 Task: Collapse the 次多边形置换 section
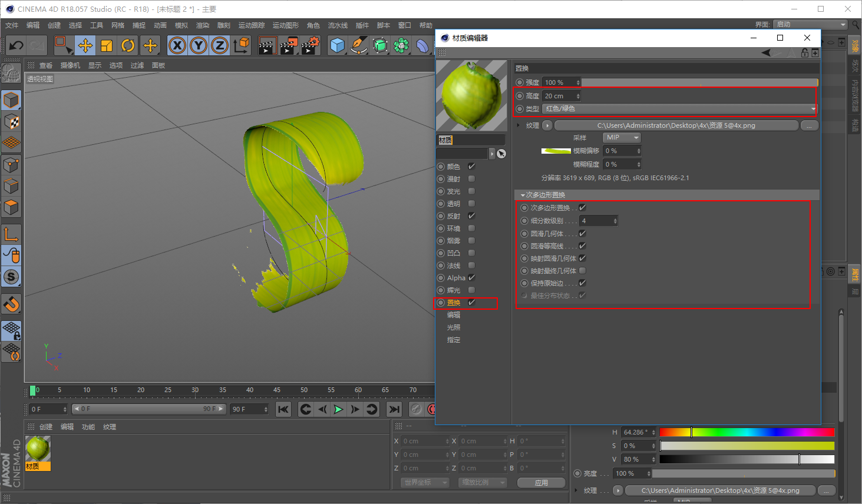coord(523,195)
